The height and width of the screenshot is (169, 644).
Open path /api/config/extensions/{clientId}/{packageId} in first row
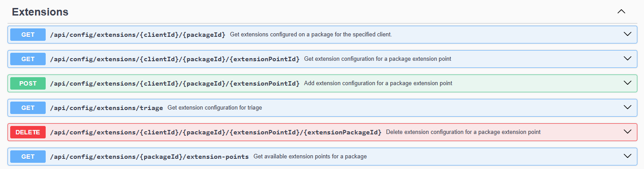click(138, 35)
